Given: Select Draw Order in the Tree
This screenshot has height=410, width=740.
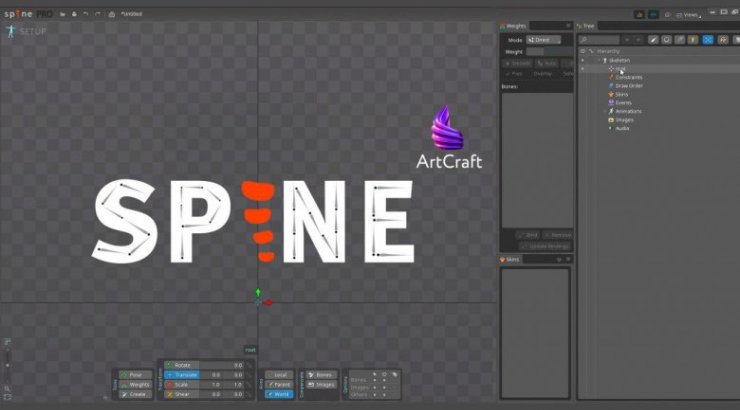Looking at the screenshot, I should [x=625, y=86].
